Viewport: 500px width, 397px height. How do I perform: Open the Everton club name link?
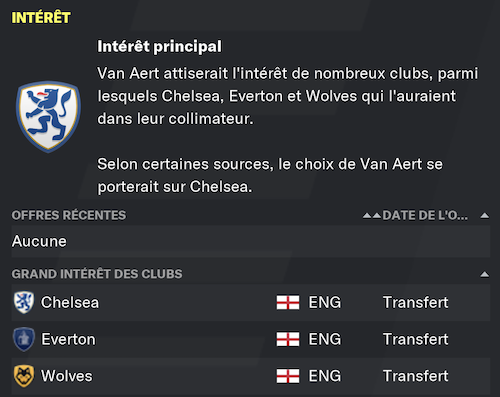click(68, 339)
